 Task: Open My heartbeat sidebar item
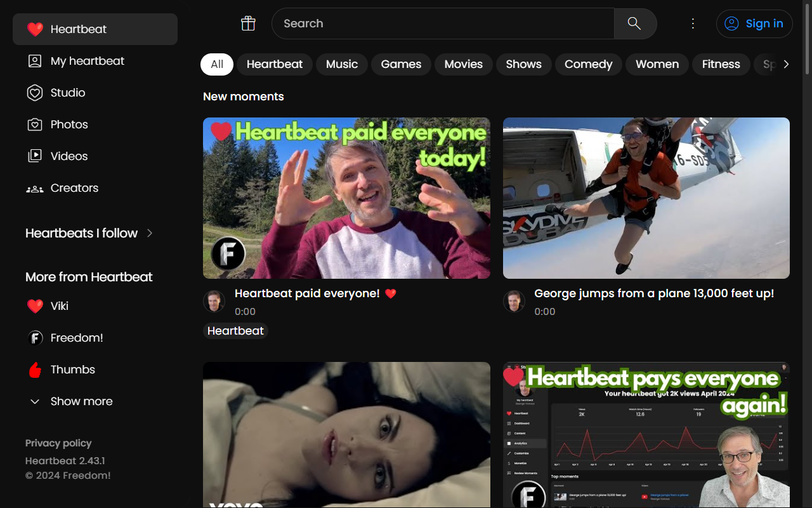[x=95, y=61]
